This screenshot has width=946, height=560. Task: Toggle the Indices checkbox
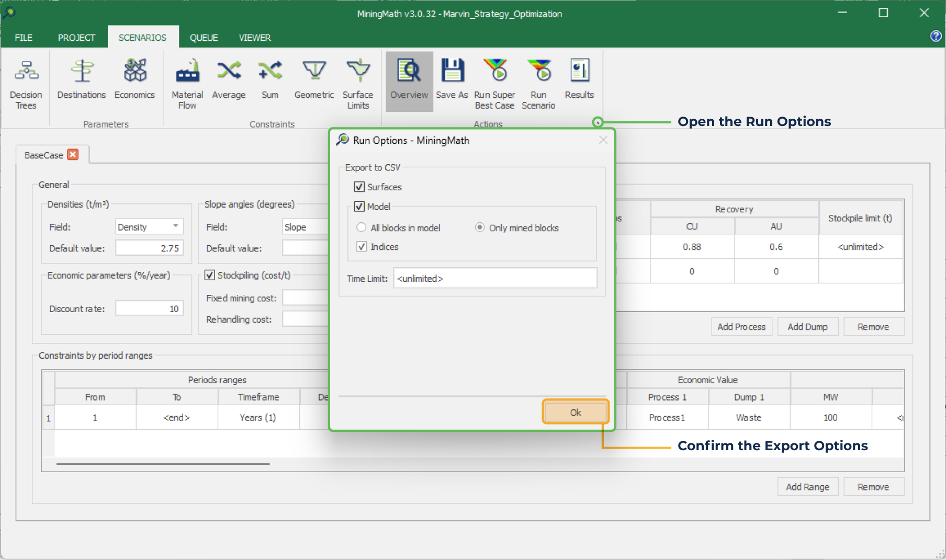tap(362, 247)
